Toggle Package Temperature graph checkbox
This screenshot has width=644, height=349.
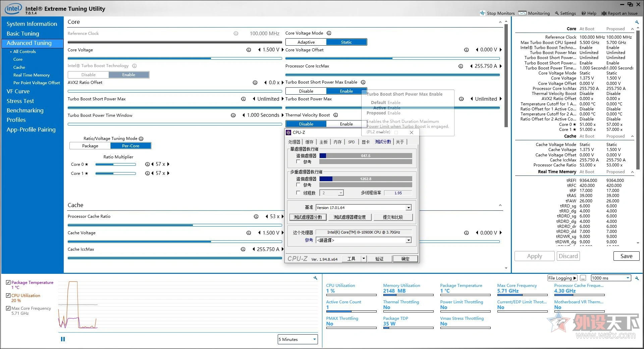tap(8, 283)
